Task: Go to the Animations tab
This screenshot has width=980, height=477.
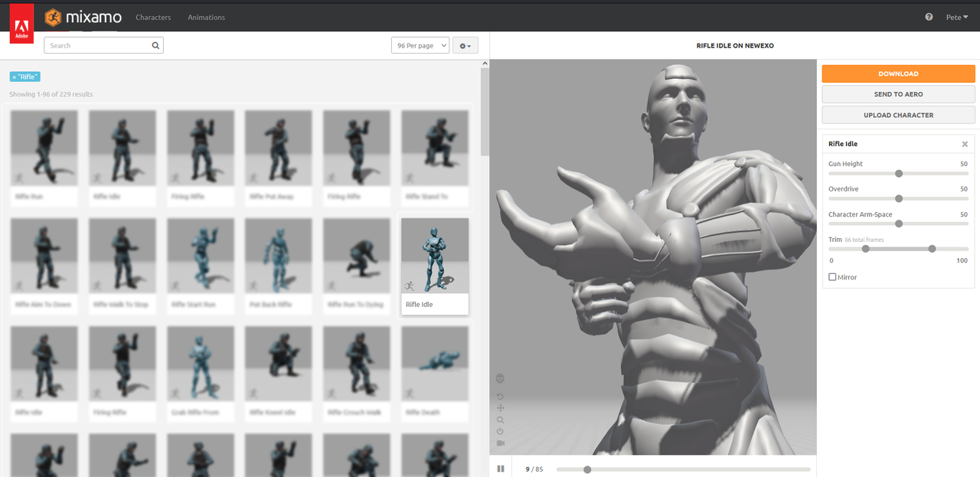Action: pyautogui.click(x=206, y=17)
